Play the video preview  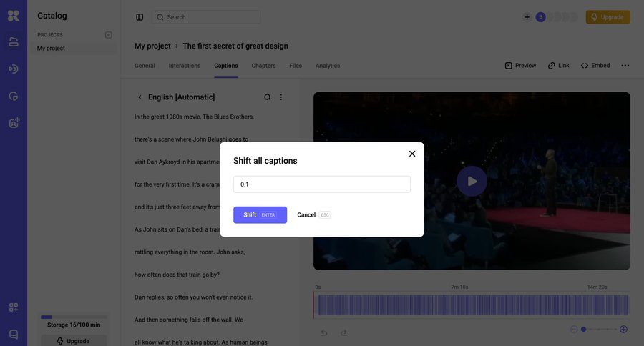[472, 181]
